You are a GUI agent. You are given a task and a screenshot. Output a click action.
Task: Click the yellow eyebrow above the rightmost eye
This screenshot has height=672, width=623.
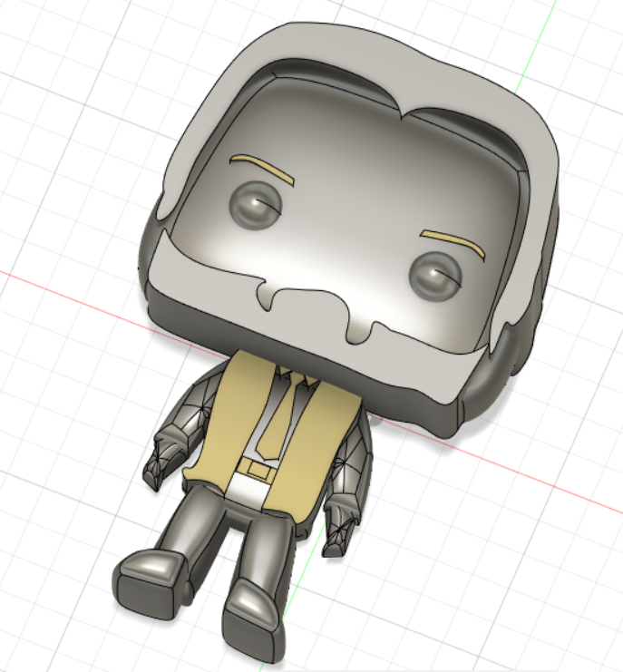[x=453, y=242]
